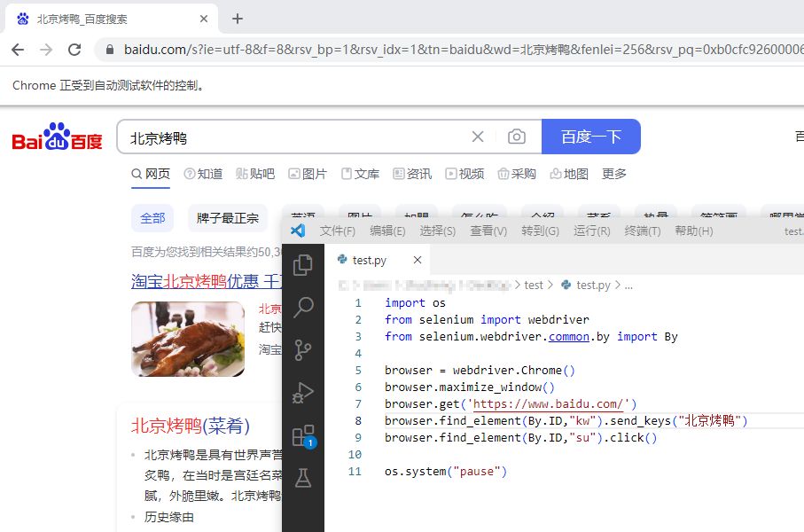Open Source Control icon in VS Code
Image resolution: width=804 pixels, height=532 pixels.
point(302,350)
